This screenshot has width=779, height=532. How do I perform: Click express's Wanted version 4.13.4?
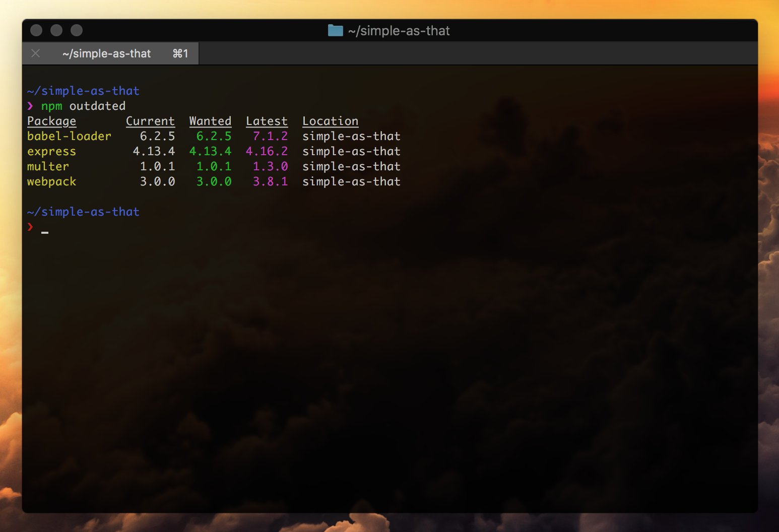pos(210,151)
